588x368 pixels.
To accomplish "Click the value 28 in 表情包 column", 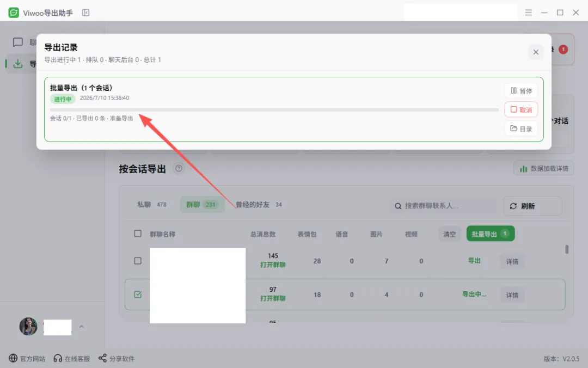I will tap(317, 261).
